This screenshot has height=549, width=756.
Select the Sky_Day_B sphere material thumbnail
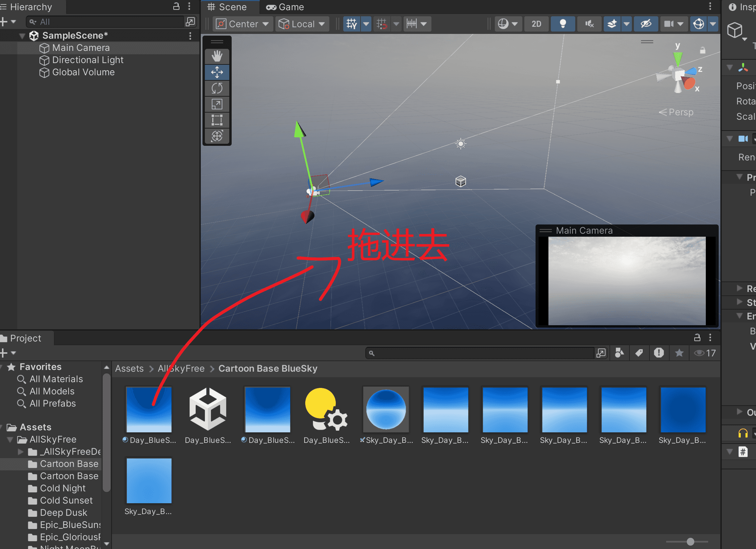click(386, 409)
